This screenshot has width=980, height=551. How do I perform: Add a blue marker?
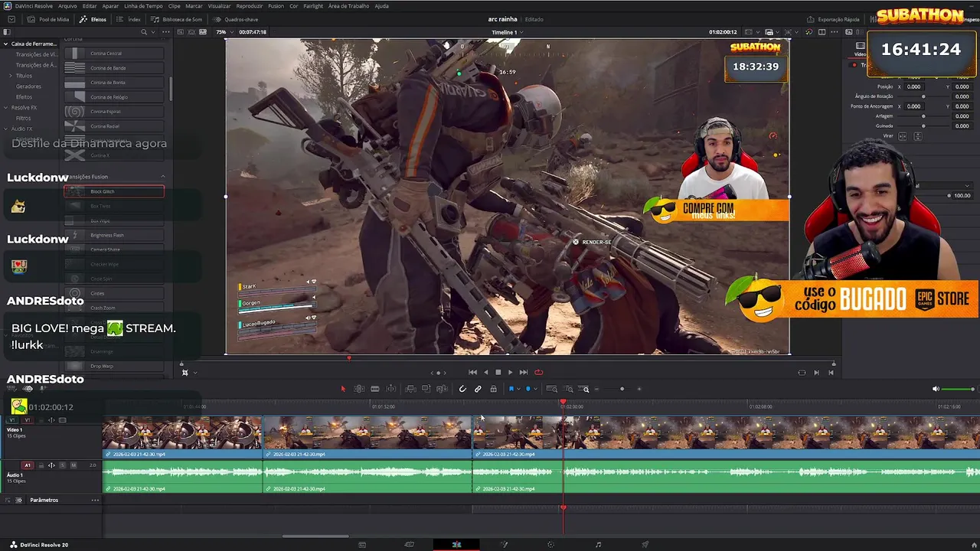pyautogui.click(x=528, y=389)
